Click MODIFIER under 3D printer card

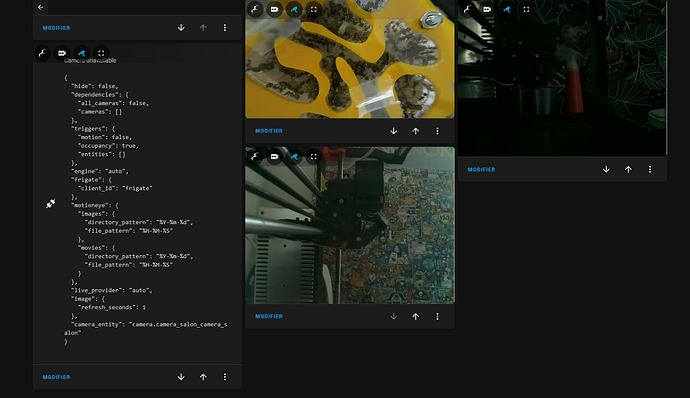click(x=269, y=316)
